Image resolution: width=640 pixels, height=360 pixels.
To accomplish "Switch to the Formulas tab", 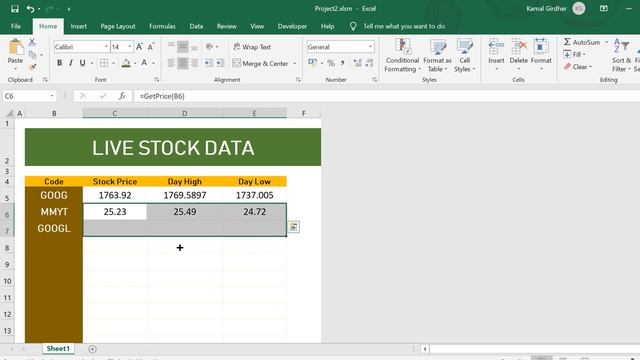I will point(162,26).
